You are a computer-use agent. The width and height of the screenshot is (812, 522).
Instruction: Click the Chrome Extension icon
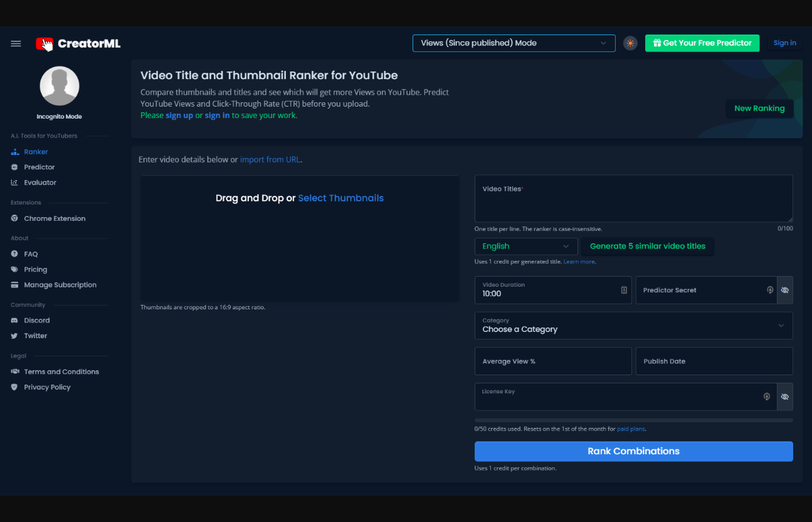click(14, 219)
